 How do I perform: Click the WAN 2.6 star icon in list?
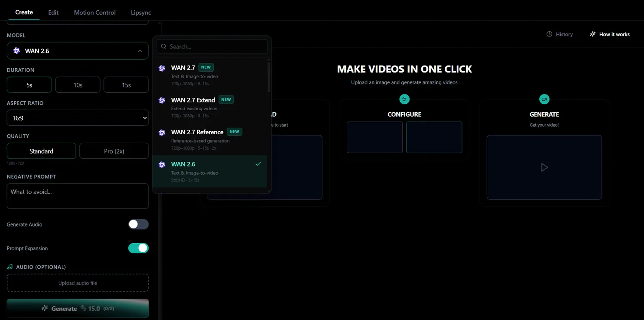162,165
